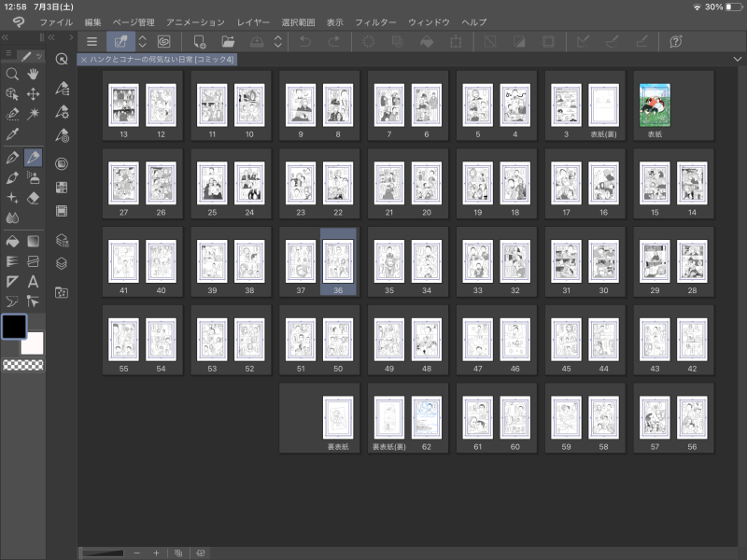Expand the arrows beside Clip Studio button

[x=143, y=42]
